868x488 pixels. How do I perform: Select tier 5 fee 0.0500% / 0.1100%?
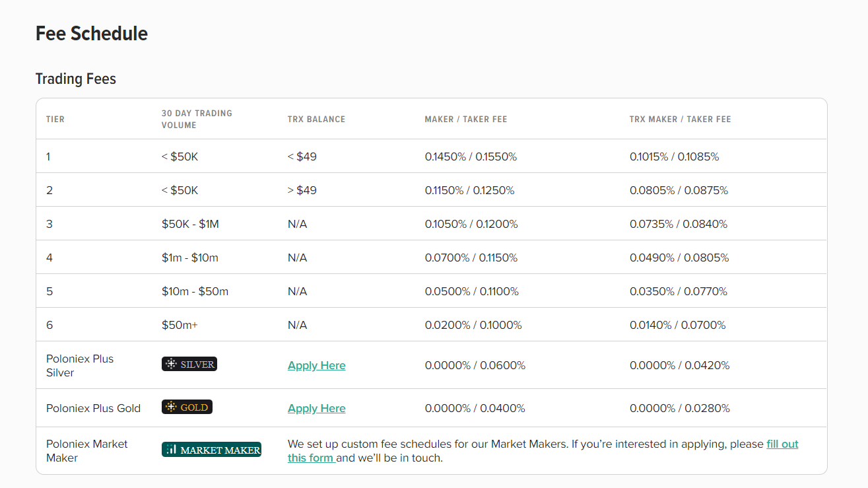(x=472, y=291)
